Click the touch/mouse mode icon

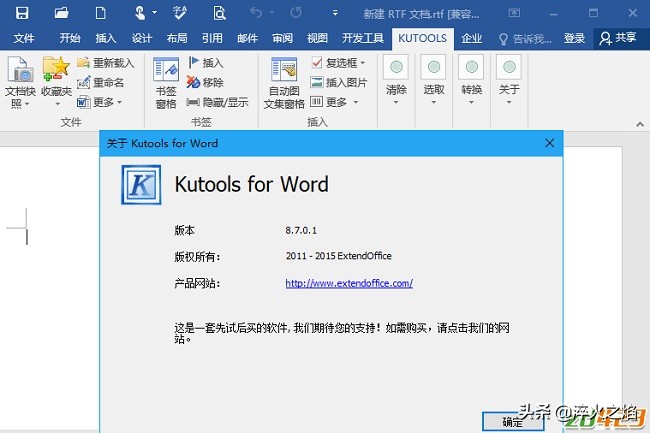click(x=140, y=13)
